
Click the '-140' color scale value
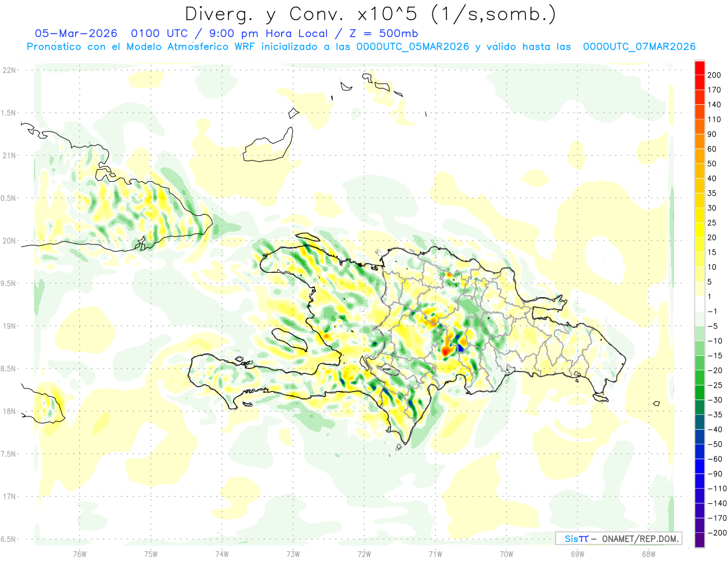click(x=716, y=503)
